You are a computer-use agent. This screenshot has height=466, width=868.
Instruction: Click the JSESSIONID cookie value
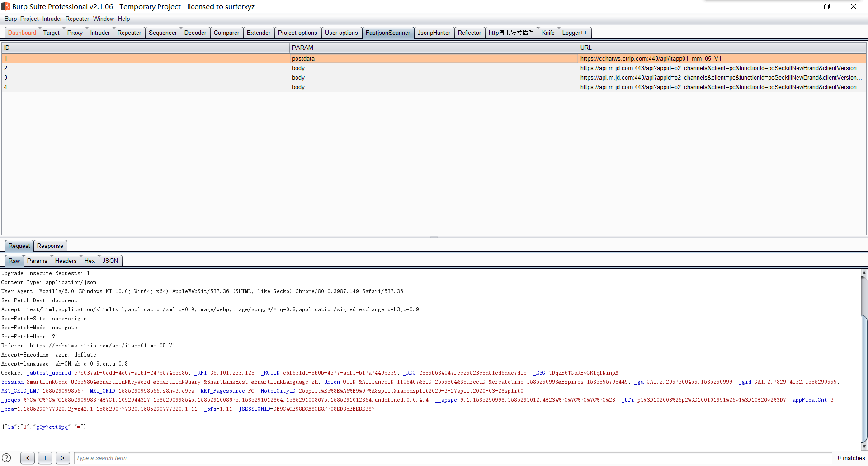(x=324, y=409)
